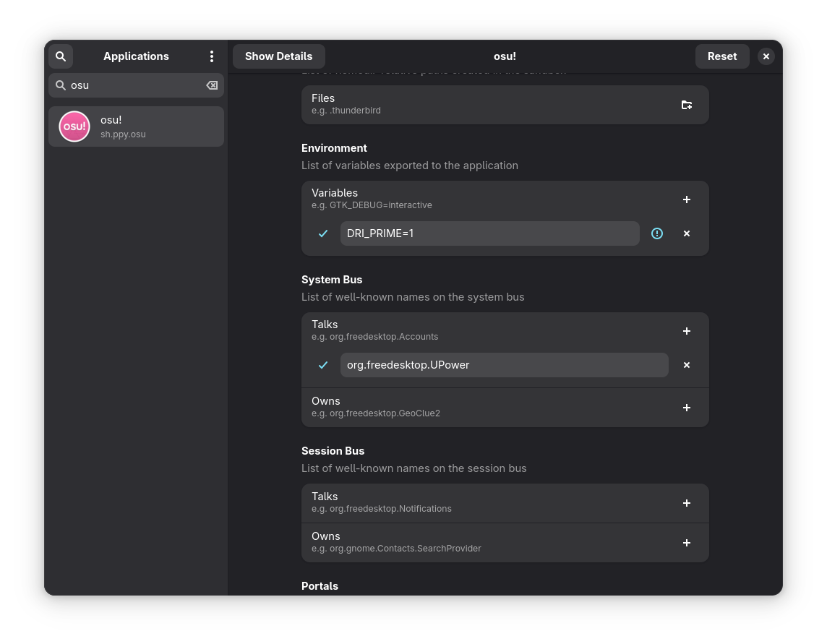Click the search icon in the sidebar header
The image size is (827, 644).
point(61,56)
